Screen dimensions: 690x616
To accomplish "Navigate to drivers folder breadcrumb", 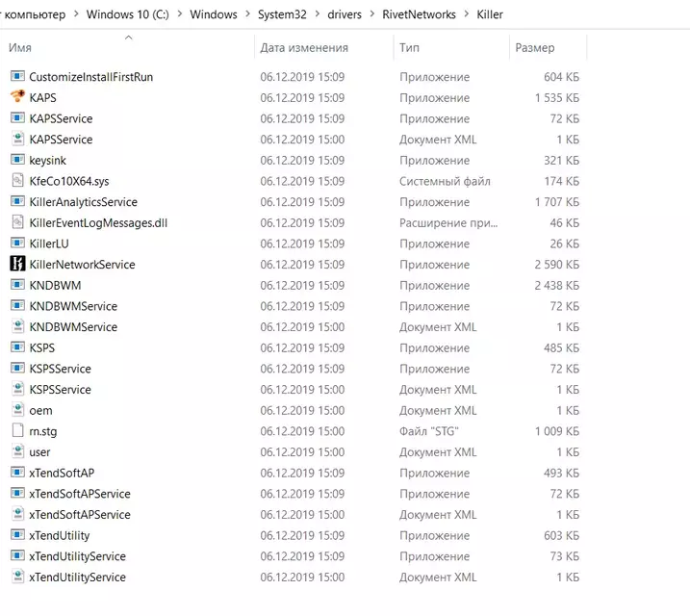I will 345,14.
